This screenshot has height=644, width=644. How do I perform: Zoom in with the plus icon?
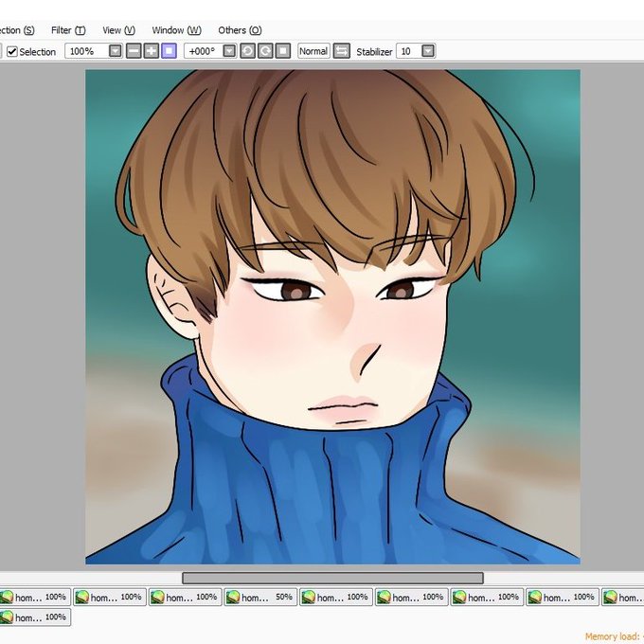coord(152,51)
